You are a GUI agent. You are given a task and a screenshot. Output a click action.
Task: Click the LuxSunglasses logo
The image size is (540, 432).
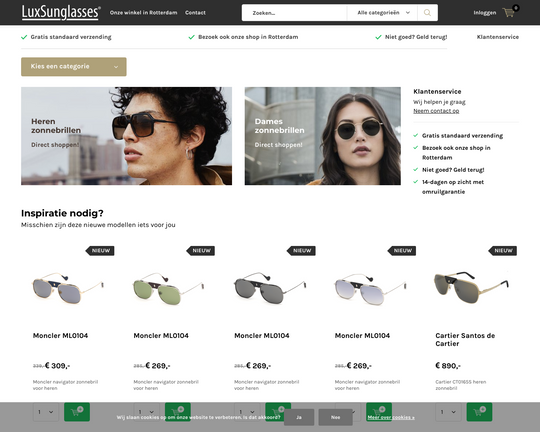(x=61, y=12)
